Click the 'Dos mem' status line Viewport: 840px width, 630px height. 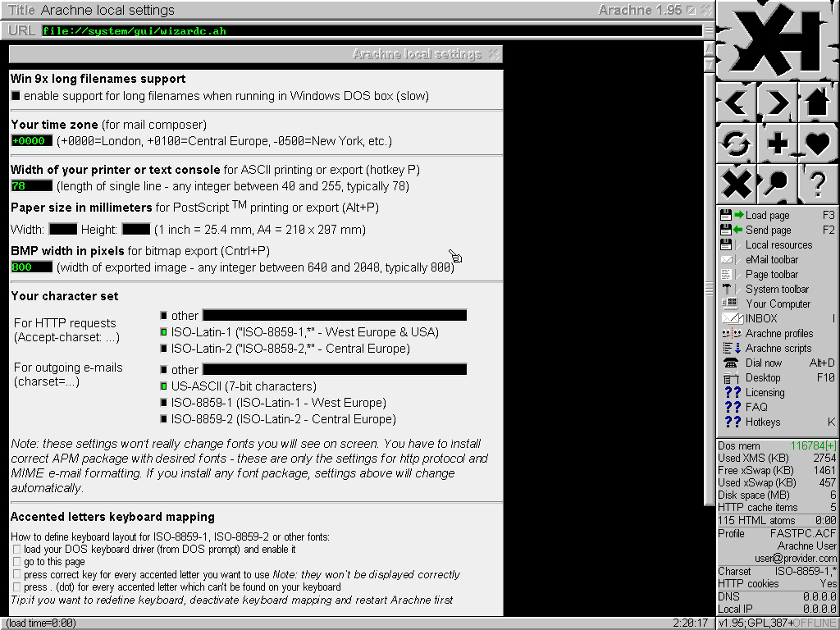(x=777, y=445)
